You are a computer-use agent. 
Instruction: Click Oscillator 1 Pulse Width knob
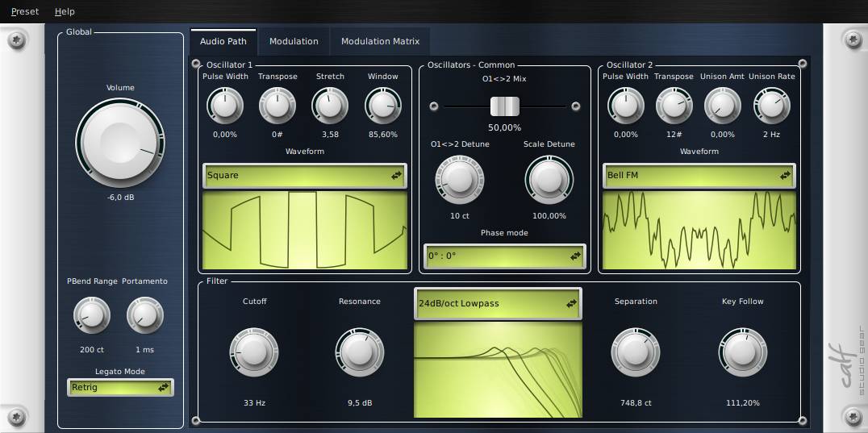pyautogui.click(x=225, y=106)
